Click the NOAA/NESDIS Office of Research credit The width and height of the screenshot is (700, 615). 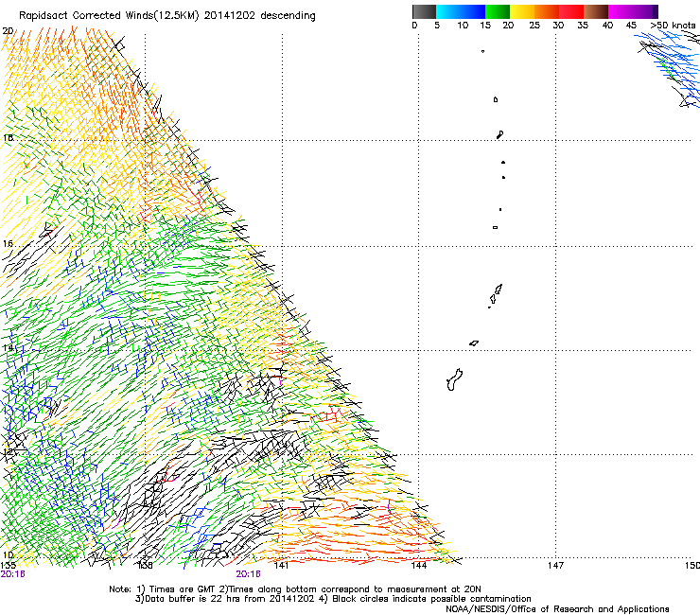click(557, 609)
